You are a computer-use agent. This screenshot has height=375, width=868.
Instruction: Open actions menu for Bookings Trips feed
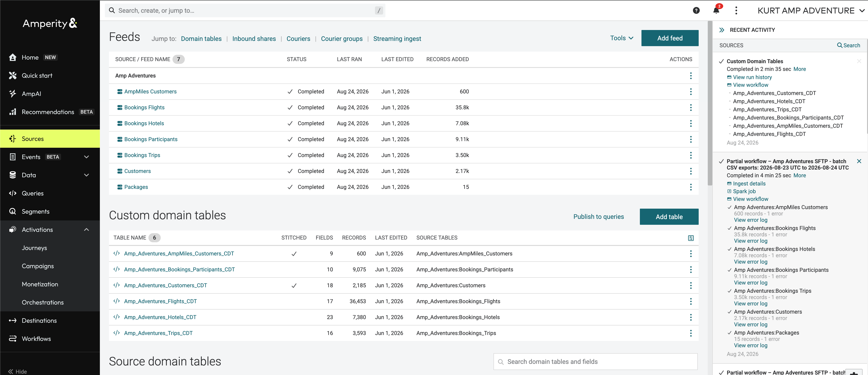point(691,155)
